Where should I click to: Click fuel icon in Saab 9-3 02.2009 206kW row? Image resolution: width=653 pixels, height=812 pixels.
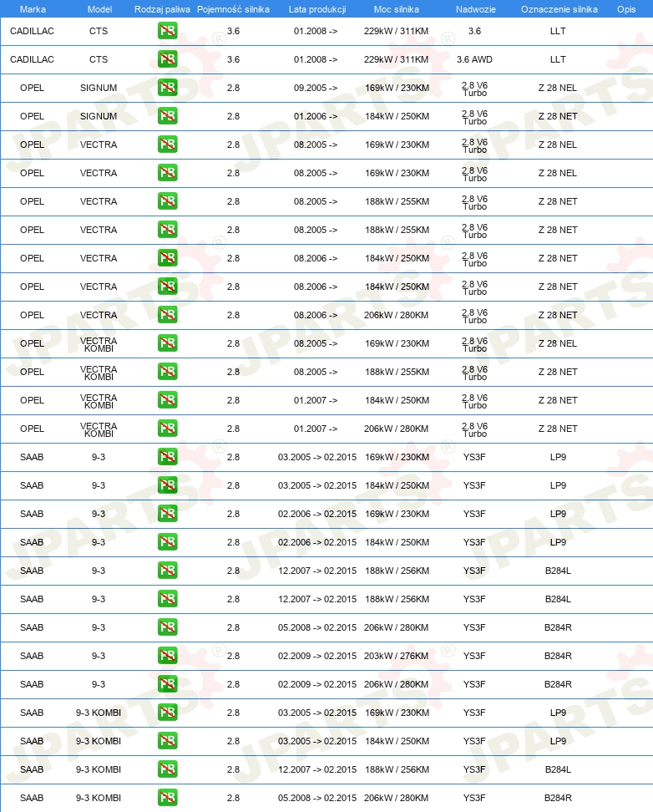tap(167, 684)
